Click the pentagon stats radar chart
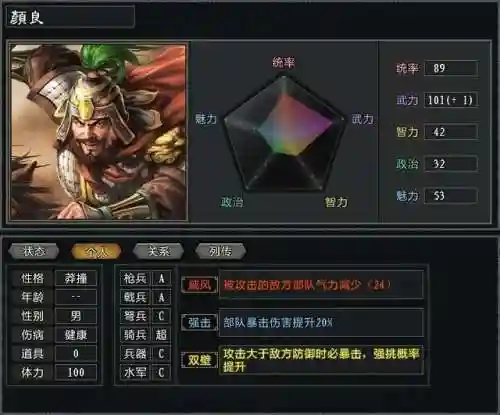 click(284, 133)
